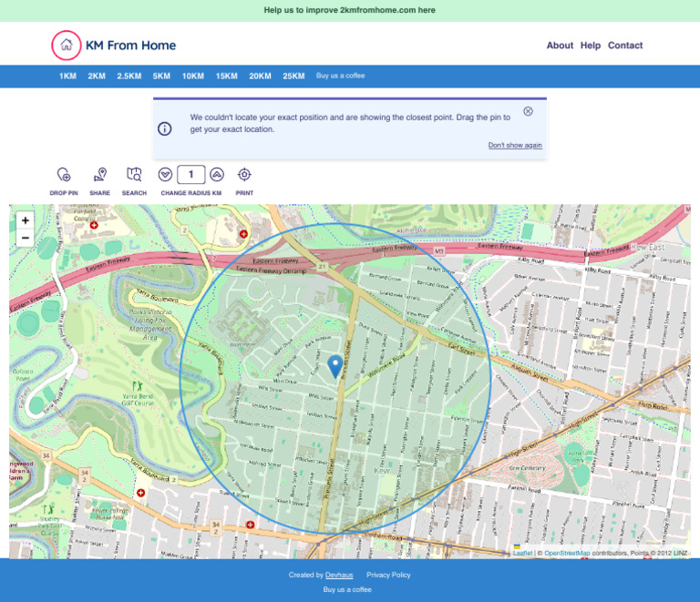700x602 pixels.
Task: Open the Privacy Policy link
Action: [388, 576]
